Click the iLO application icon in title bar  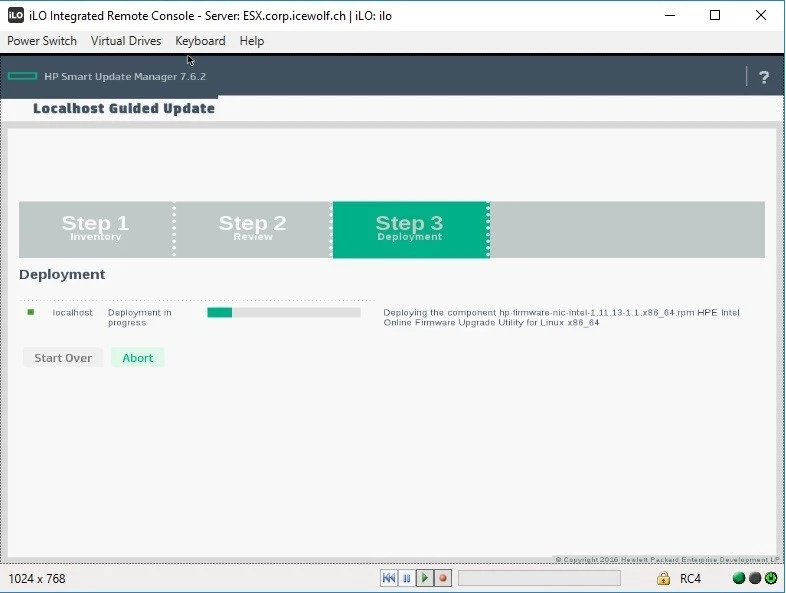point(16,16)
